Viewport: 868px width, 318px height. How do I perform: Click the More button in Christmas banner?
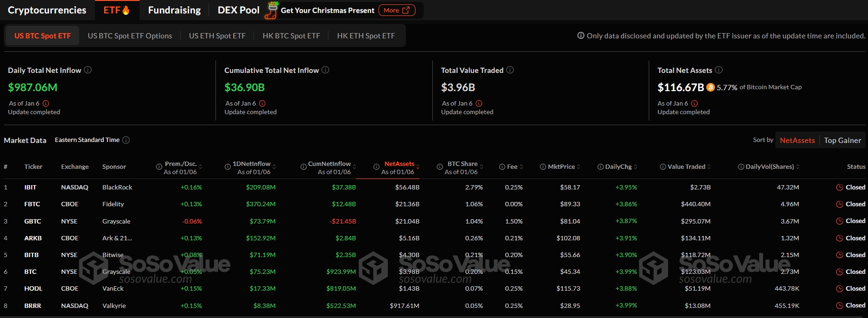tap(397, 10)
